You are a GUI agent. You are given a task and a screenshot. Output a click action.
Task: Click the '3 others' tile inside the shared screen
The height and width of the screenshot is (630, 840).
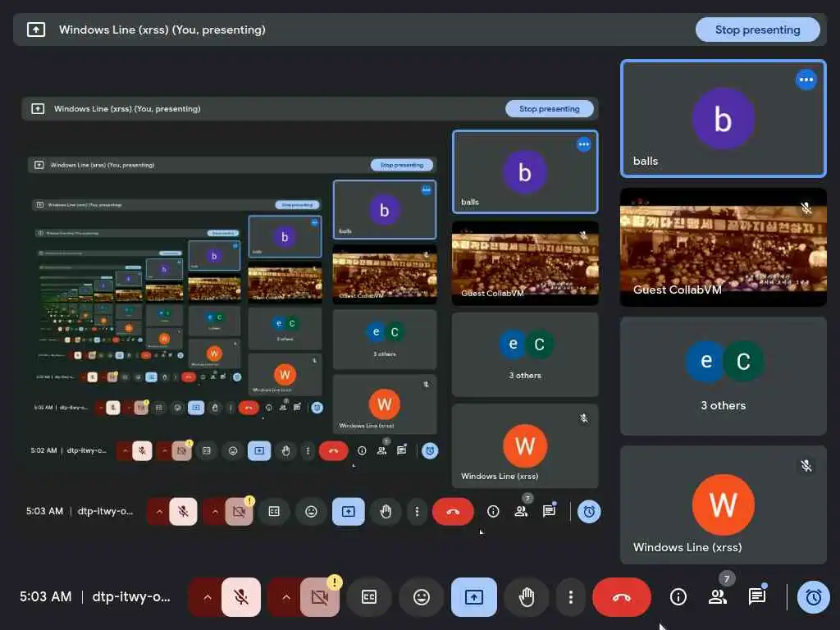pos(525,354)
